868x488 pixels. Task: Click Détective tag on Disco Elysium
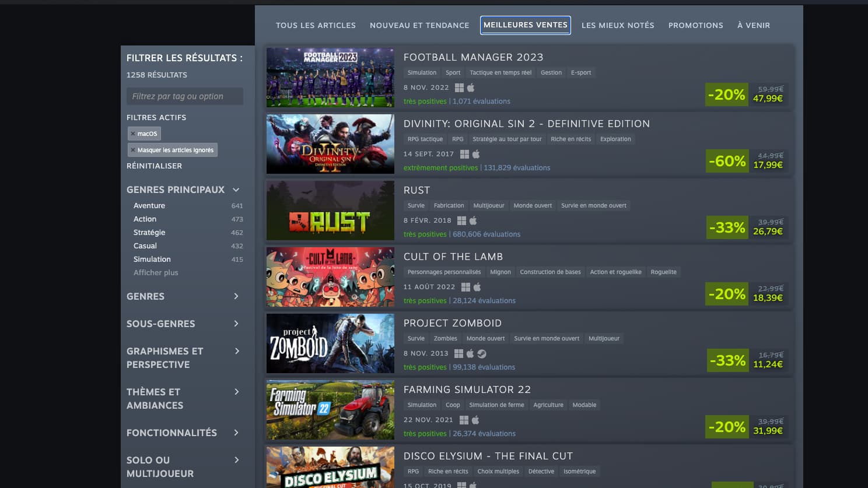[x=541, y=472]
